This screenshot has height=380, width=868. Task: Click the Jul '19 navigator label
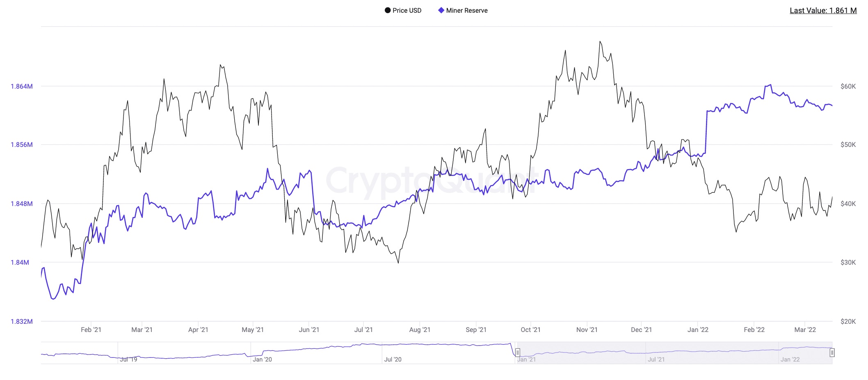coord(128,359)
